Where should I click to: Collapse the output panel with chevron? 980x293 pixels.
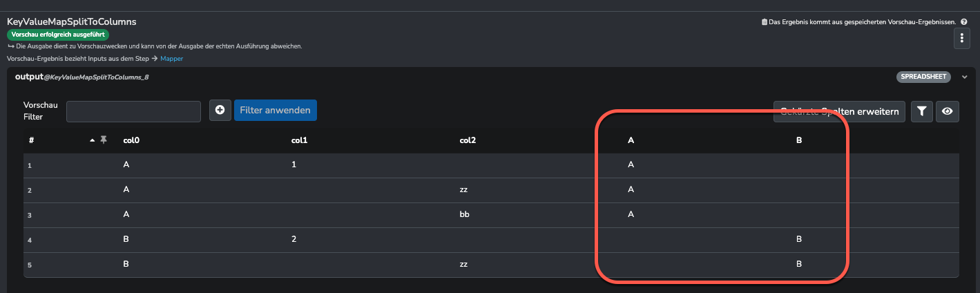(x=965, y=77)
